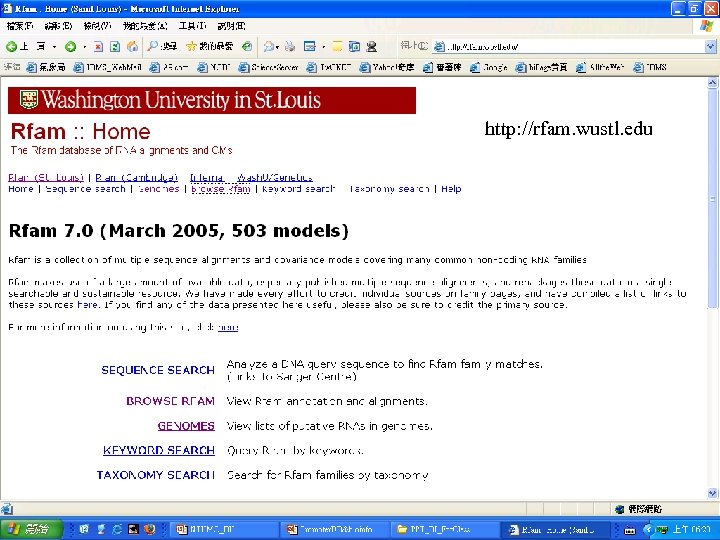Click Sequence search in navigation bar
This screenshot has width=720, height=540.
(x=85, y=189)
